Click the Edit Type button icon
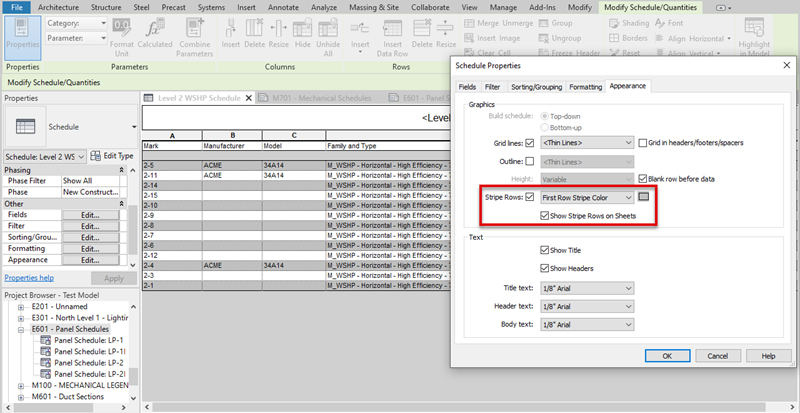The width and height of the screenshot is (800, 413). tap(95, 156)
